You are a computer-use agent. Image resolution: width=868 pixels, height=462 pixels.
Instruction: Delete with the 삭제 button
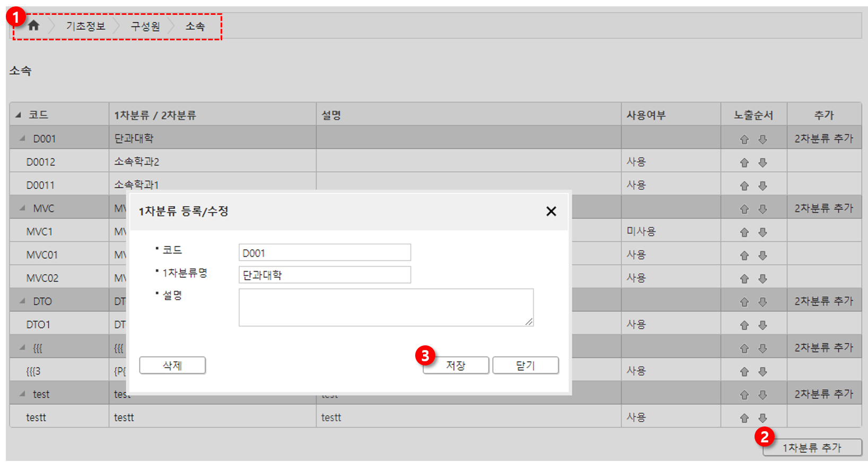(172, 365)
